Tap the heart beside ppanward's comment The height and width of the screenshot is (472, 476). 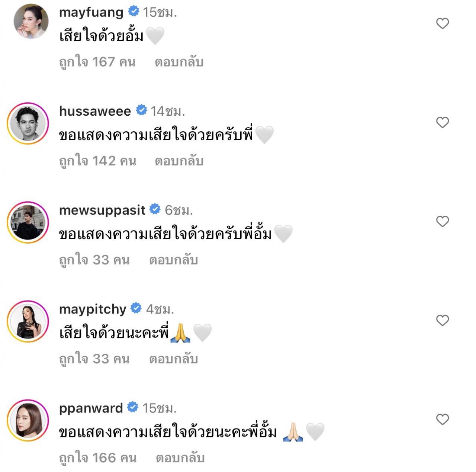tap(442, 419)
